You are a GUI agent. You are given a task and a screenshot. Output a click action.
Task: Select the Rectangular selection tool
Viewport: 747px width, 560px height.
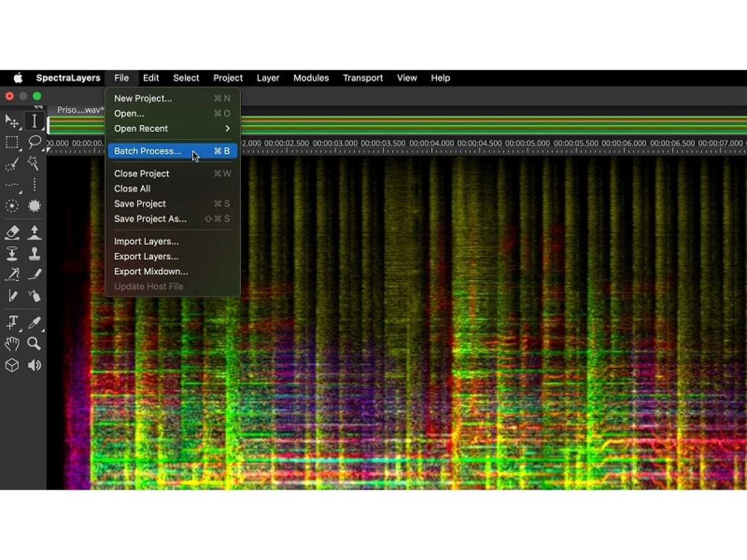click(12, 142)
